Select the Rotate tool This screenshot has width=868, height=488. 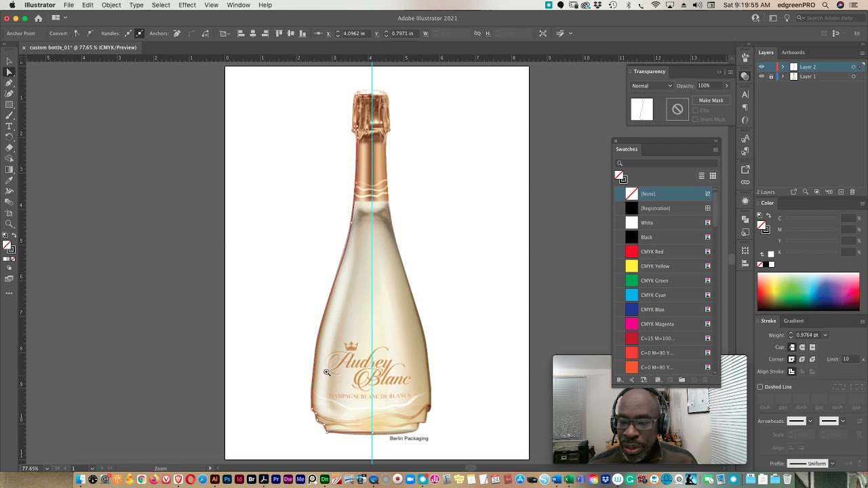pyautogui.click(x=9, y=137)
